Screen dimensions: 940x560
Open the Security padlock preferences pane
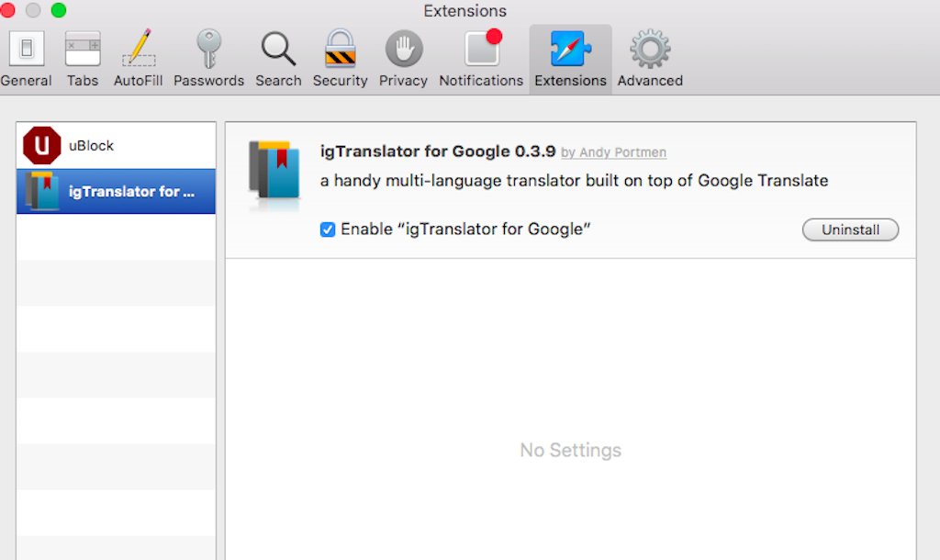(340, 59)
